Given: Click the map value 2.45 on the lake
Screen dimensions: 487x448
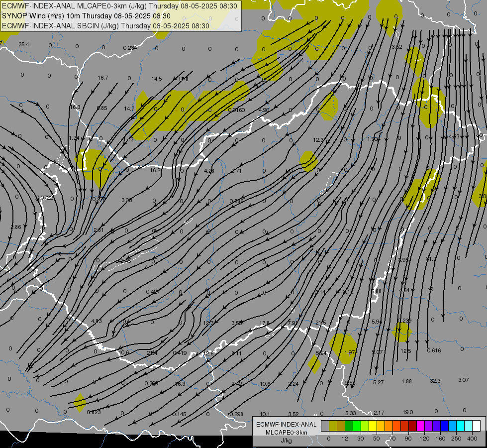Looking at the screenshot, I should click(x=126, y=260).
